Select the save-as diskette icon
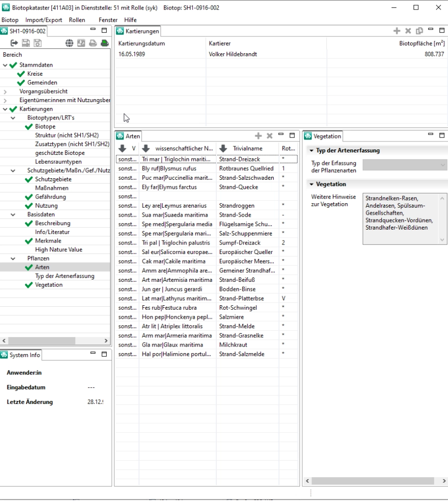Image resolution: width=448 pixels, height=501 pixels. 37,43
